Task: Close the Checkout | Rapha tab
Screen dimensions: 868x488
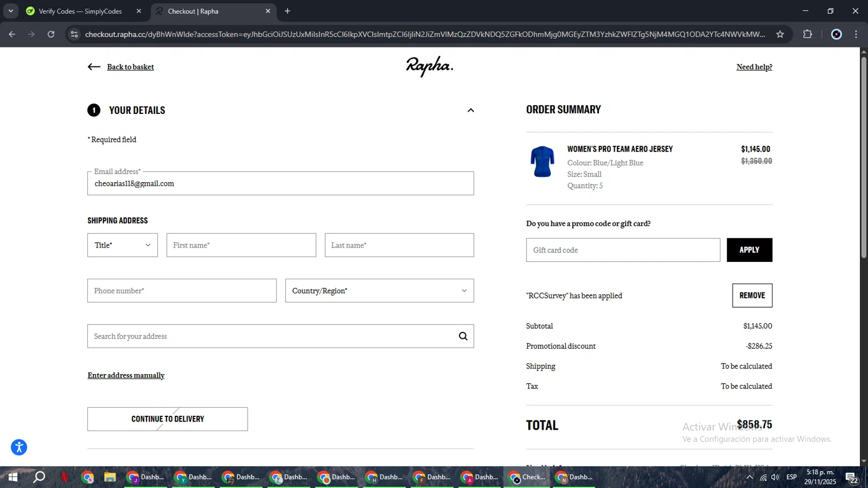Action: 268,11
